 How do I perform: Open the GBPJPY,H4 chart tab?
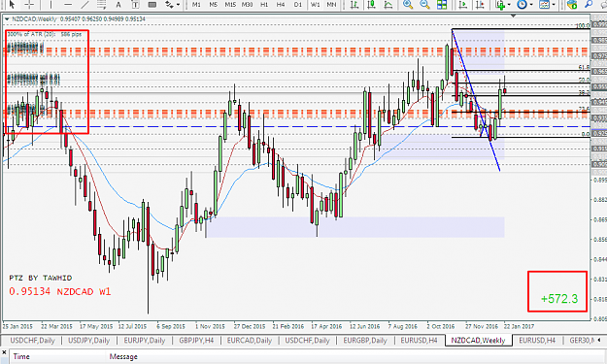tap(196, 341)
